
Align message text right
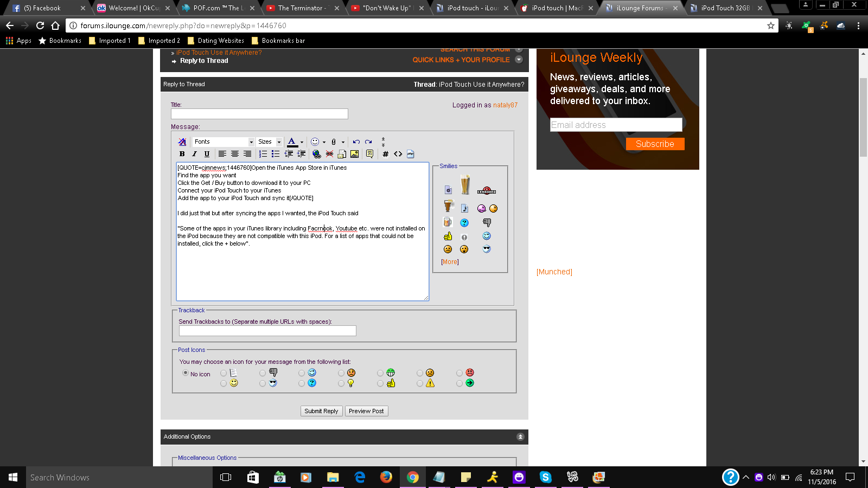coord(247,154)
